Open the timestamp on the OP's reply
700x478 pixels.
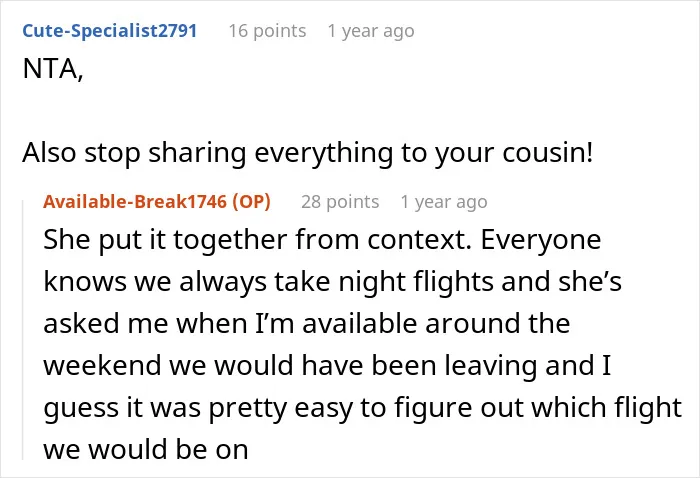point(444,202)
